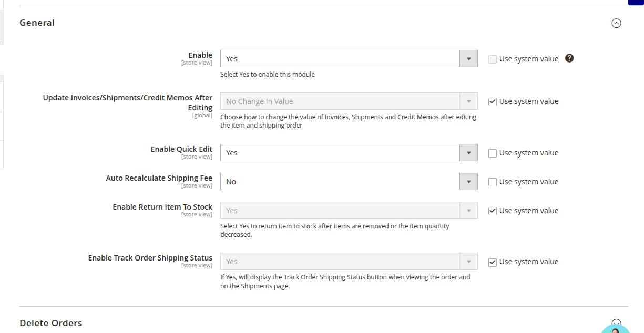Uncheck Use system value for Track Order Shipping Status
The width and height of the screenshot is (644, 333).
(x=493, y=262)
